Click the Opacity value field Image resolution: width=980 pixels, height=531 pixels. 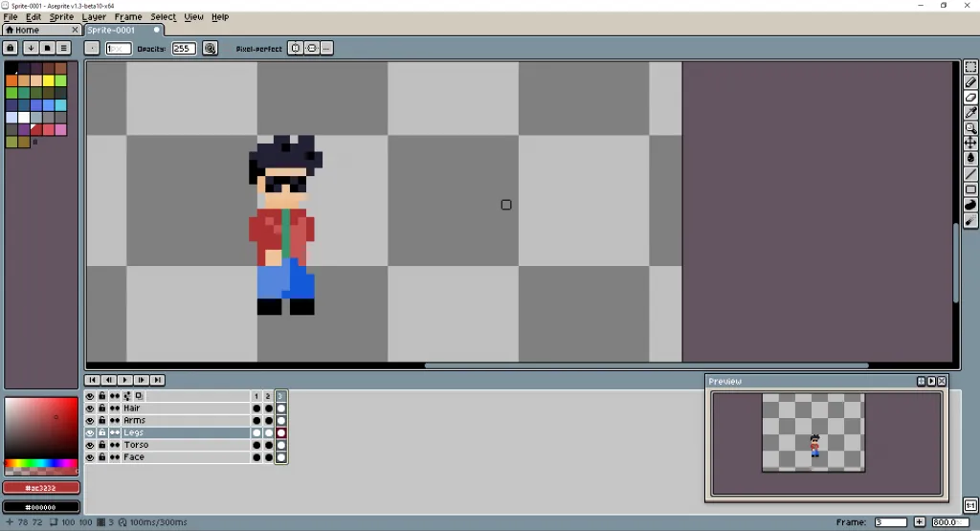(x=184, y=48)
